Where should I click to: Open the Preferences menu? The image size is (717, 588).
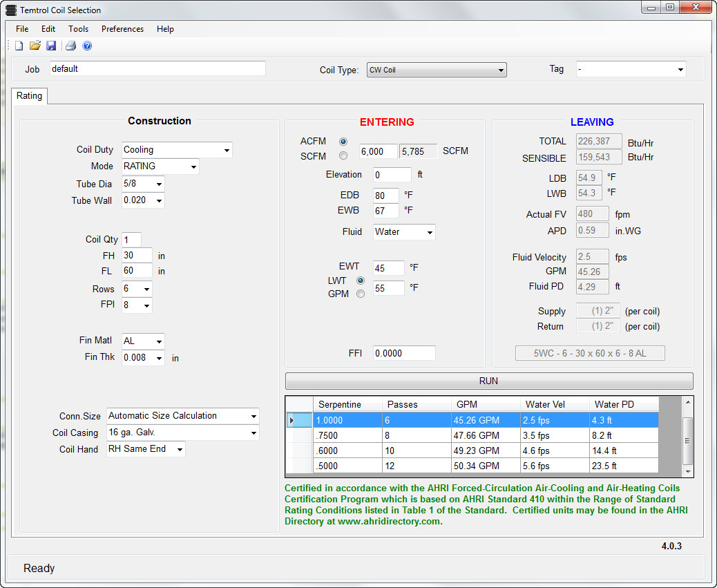122,28
